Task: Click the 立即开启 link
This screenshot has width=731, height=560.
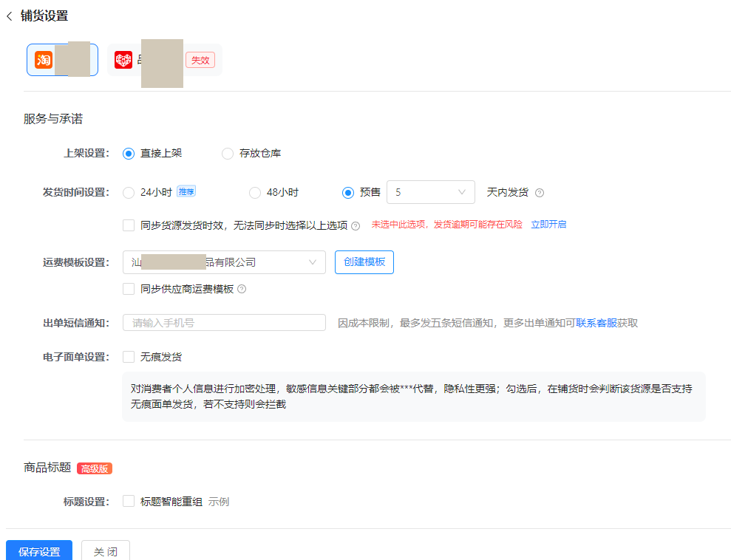Action: tap(548, 225)
